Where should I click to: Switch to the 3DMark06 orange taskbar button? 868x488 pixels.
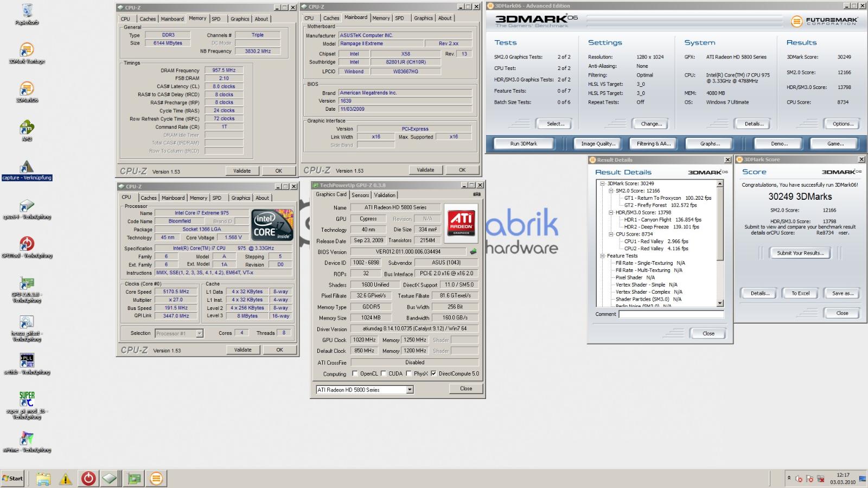tap(156, 478)
